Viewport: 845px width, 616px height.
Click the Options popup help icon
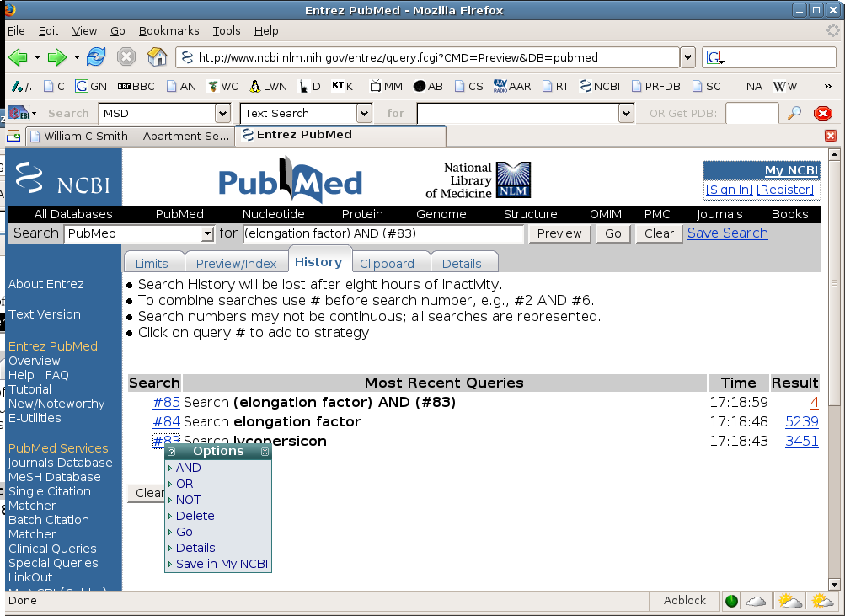(x=171, y=452)
